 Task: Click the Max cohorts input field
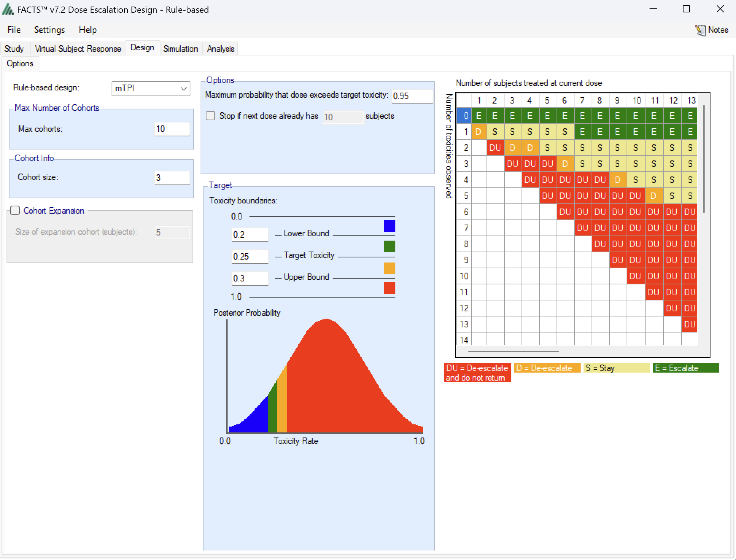coord(171,129)
